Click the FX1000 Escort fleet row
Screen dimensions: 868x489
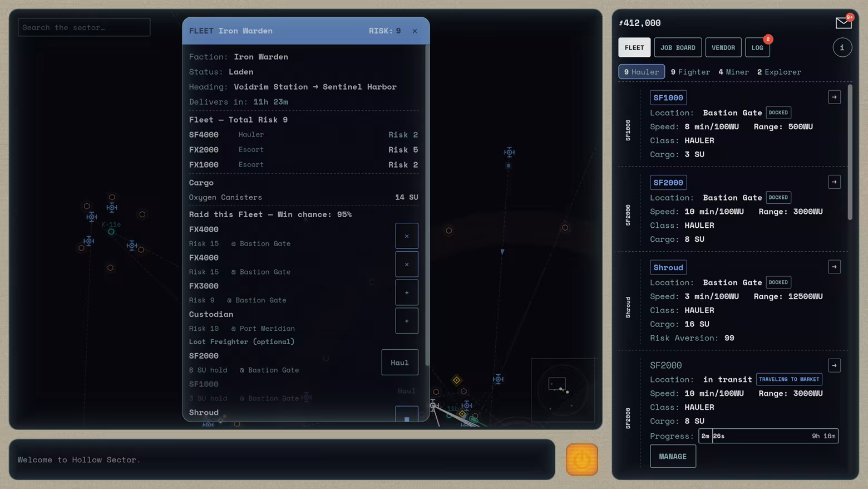coord(303,165)
